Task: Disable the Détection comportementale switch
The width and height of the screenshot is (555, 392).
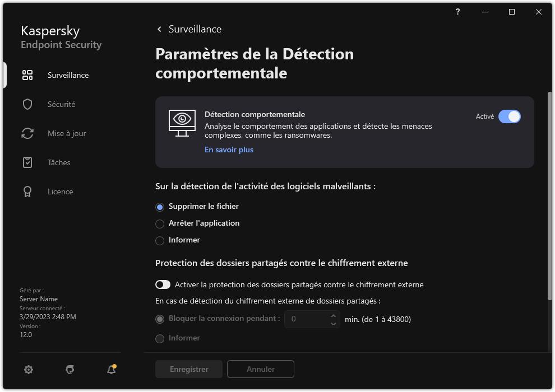Action: tap(509, 116)
